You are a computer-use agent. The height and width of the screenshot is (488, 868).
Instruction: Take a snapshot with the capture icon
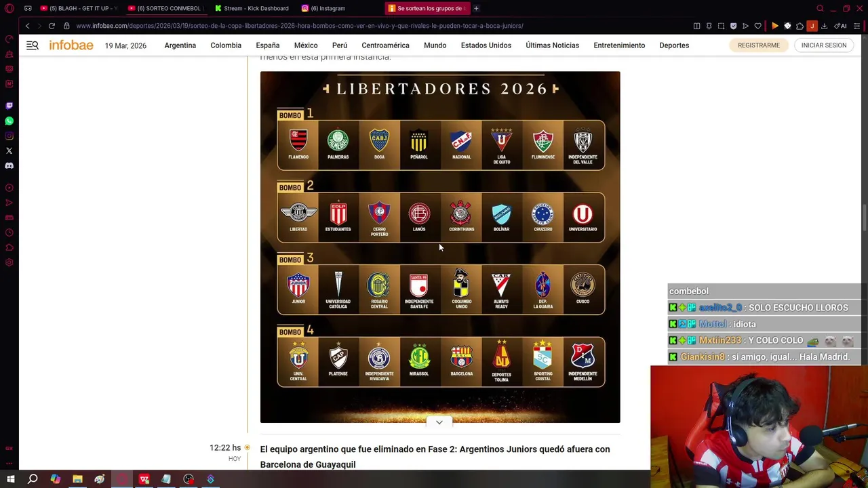721,26
